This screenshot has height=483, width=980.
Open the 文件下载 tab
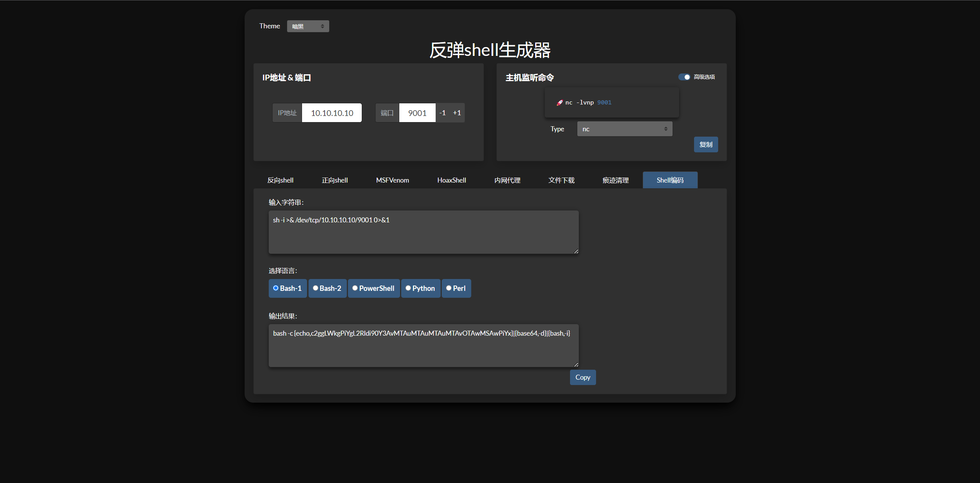tap(561, 180)
